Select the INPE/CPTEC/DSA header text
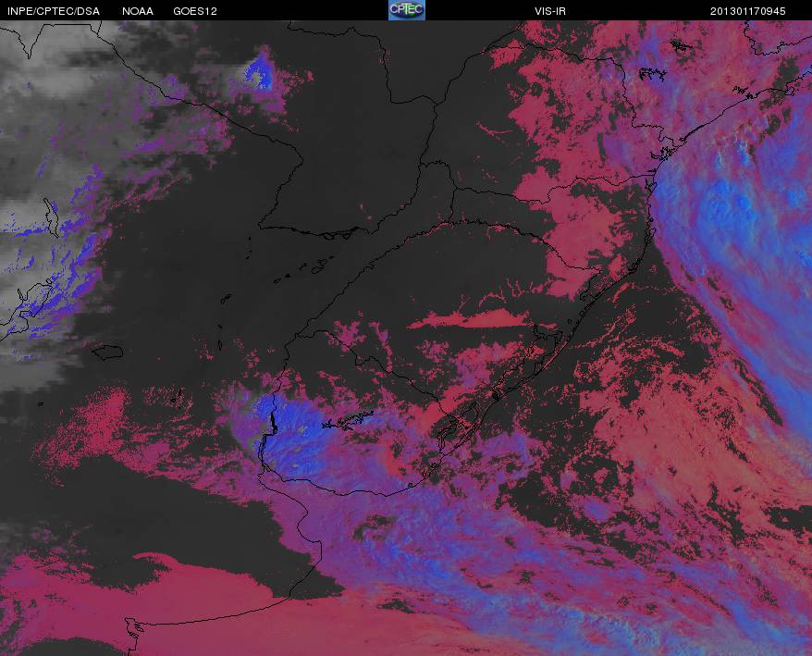The image size is (812, 656). pyautogui.click(x=54, y=11)
